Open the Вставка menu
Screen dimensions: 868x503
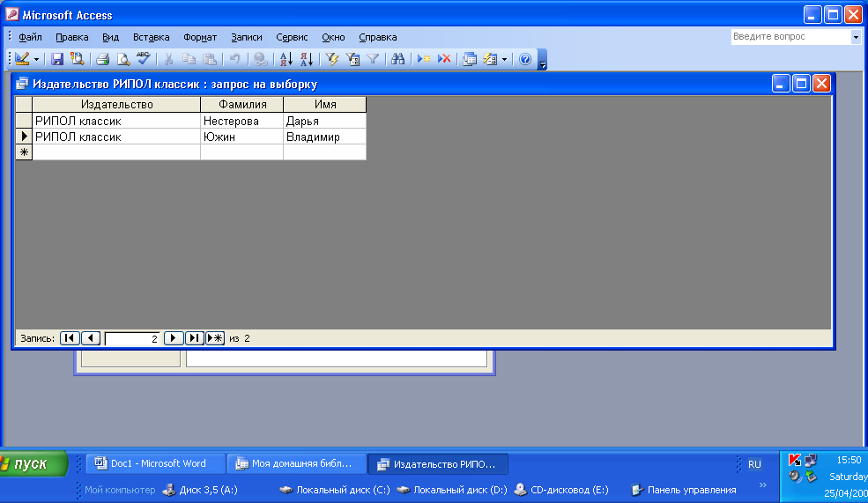pyautogui.click(x=151, y=37)
